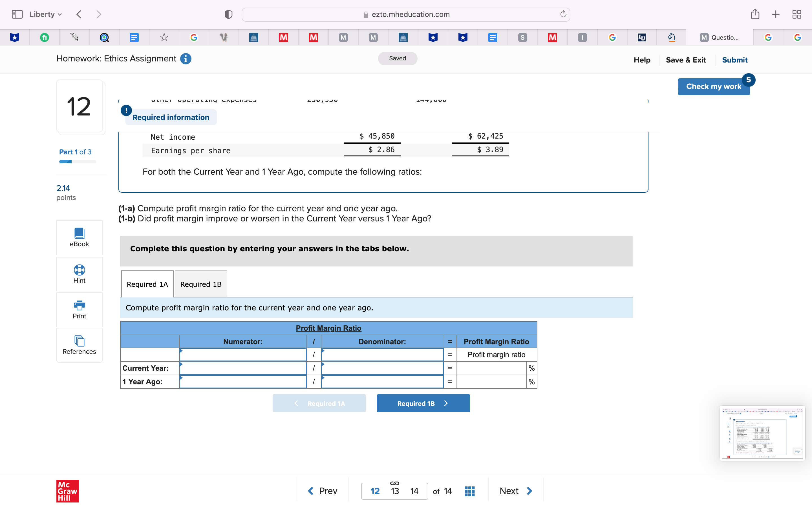
Task: Click the homework info icon
Action: point(186,59)
